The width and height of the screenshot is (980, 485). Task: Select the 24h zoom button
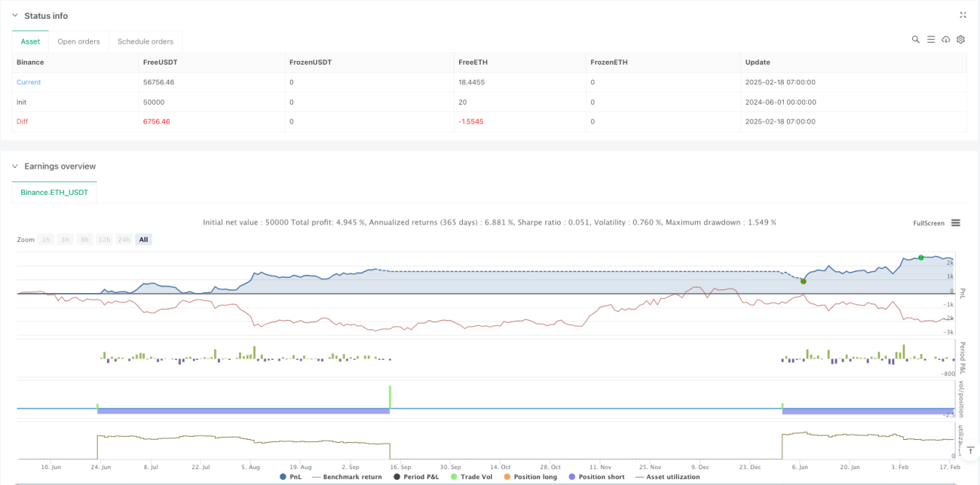[124, 239]
